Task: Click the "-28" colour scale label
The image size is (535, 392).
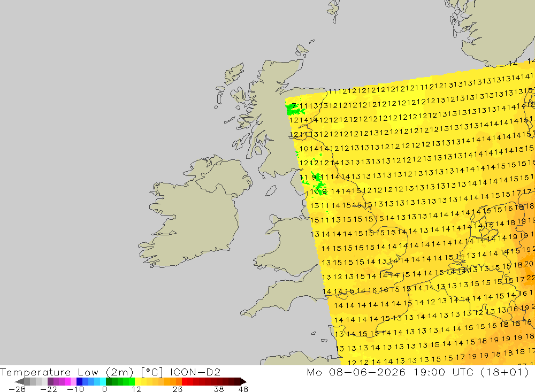Action: [17, 389]
